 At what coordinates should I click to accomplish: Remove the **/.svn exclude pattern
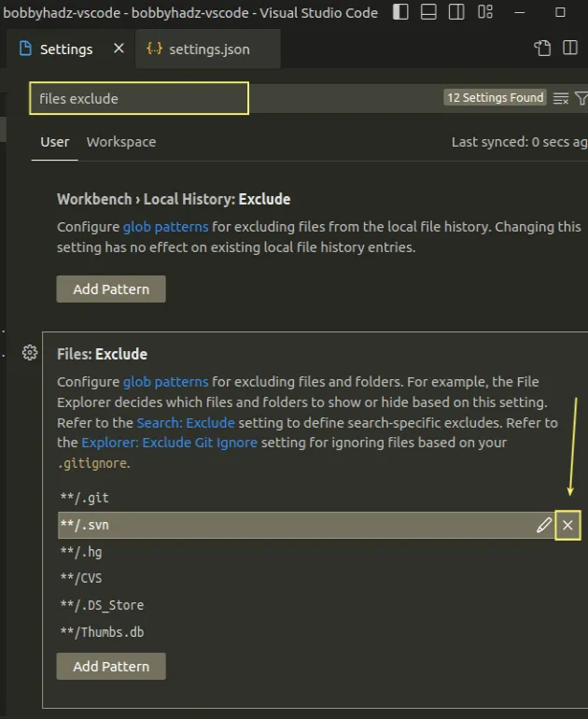tap(567, 525)
